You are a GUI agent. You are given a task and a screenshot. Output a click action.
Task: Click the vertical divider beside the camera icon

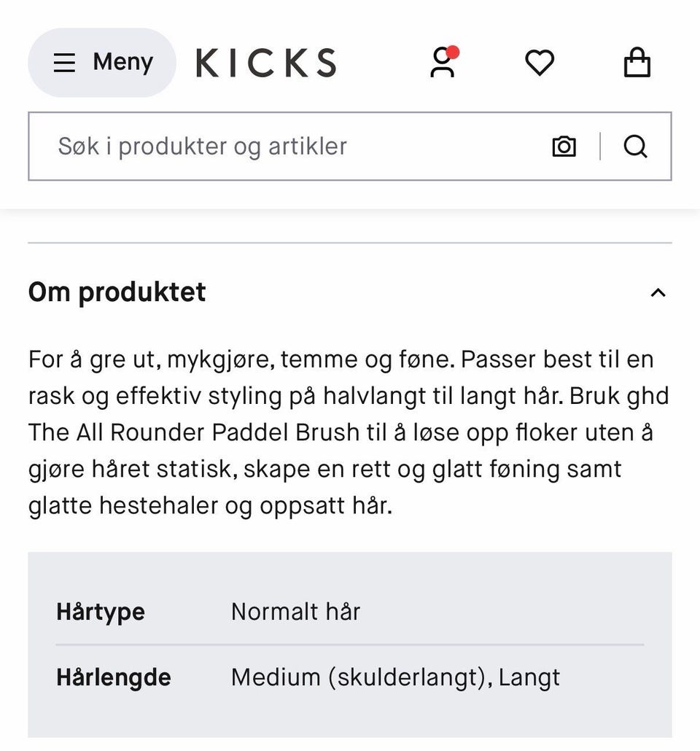coord(600,147)
